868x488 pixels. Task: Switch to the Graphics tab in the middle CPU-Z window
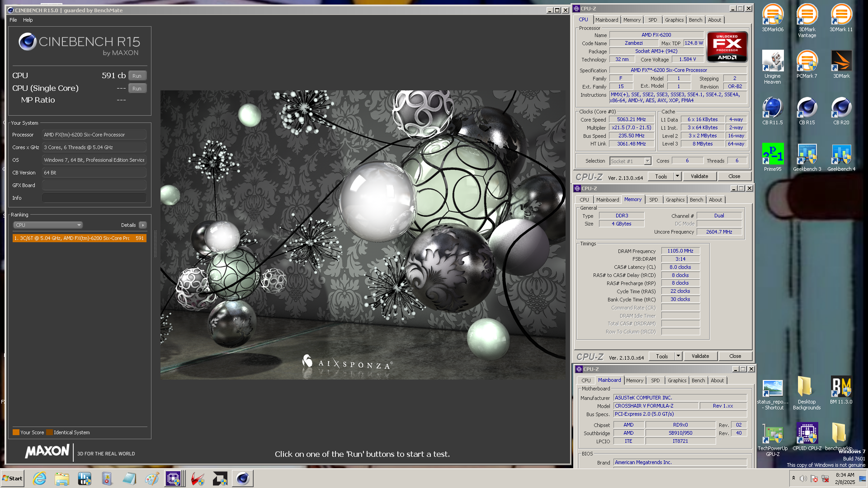click(x=675, y=200)
